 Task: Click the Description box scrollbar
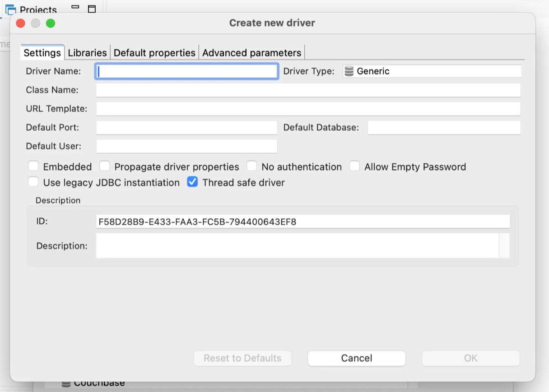[x=504, y=245]
